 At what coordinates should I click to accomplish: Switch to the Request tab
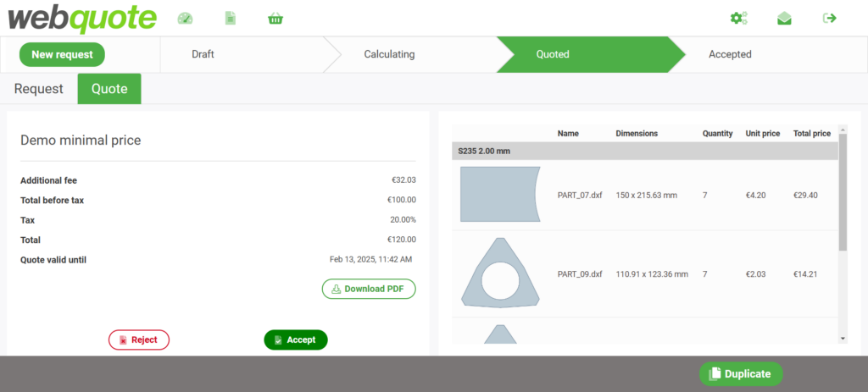pyautogui.click(x=39, y=89)
